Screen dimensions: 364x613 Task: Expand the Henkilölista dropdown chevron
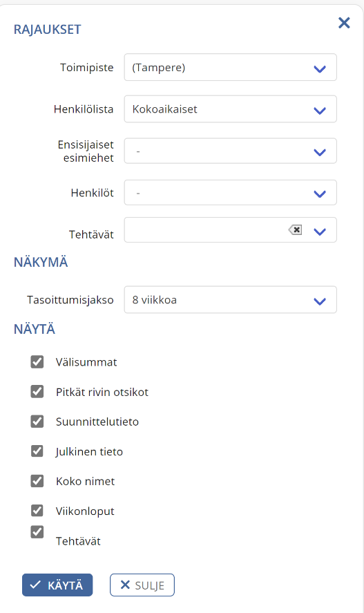click(x=320, y=111)
